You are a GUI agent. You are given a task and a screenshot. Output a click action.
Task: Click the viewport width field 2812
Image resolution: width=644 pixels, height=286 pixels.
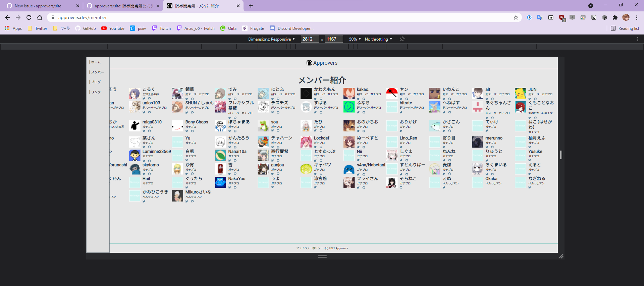[x=310, y=39]
